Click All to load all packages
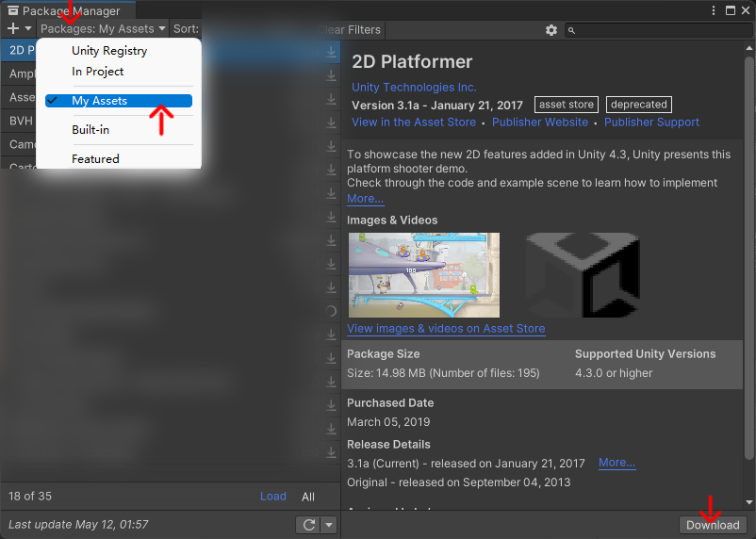This screenshot has width=756, height=539. coord(308,497)
